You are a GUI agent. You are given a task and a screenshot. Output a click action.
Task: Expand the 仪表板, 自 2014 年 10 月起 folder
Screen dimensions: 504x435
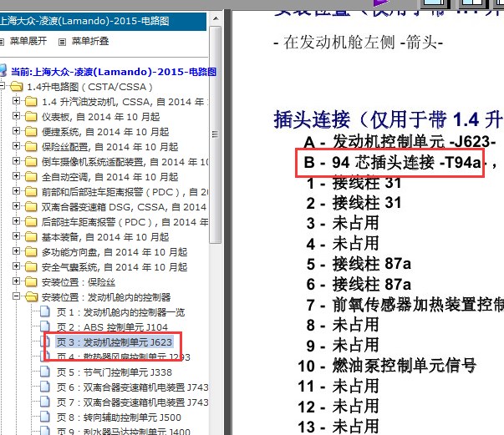[x=16, y=116]
